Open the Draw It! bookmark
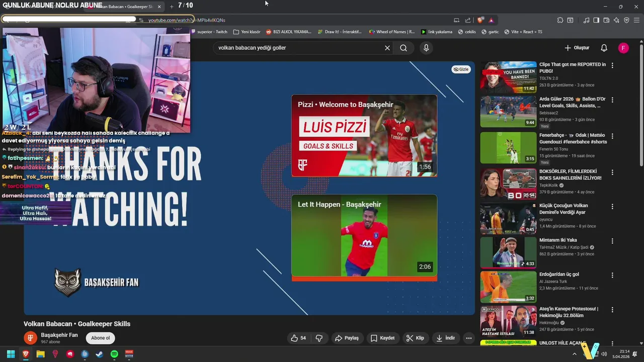The image size is (644, 362). click(x=340, y=32)
